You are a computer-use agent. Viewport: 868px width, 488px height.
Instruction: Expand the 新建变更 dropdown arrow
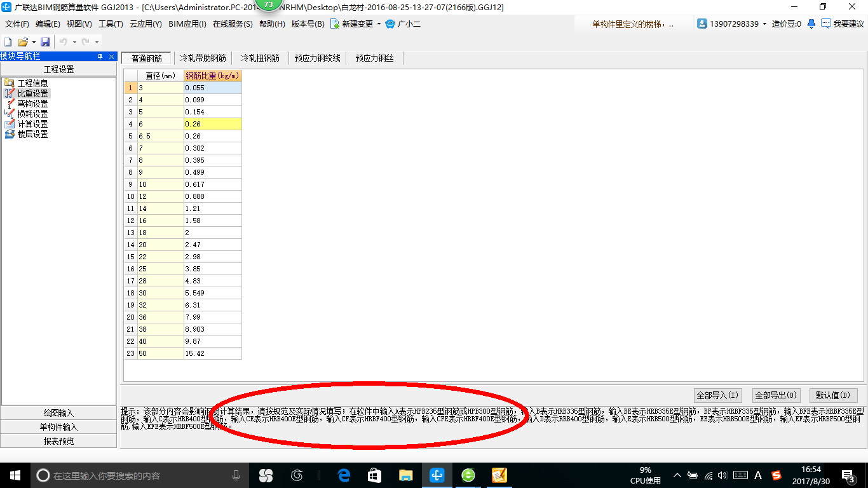(379, 24)
